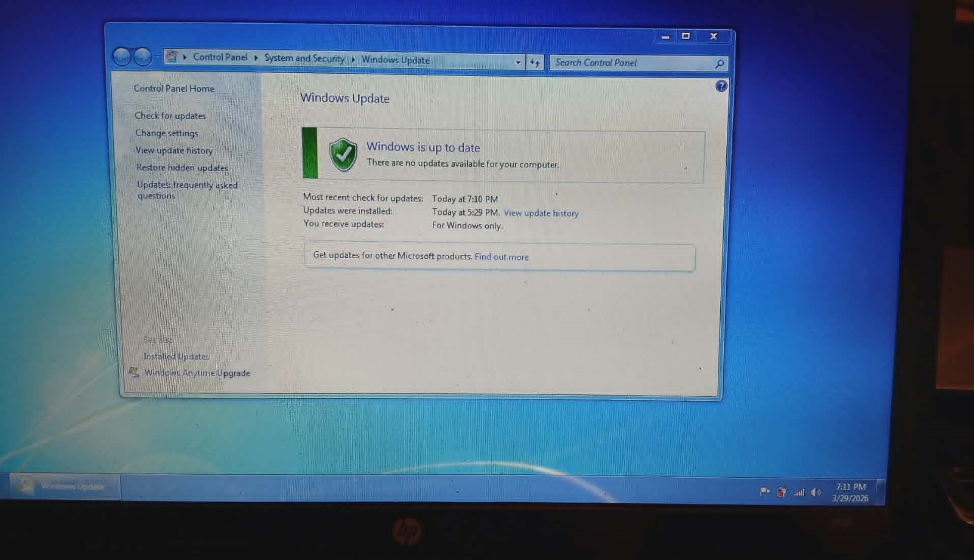Click View update history next to install time
The width and height of the screenshot is (974, 560).
pos(541,213)
